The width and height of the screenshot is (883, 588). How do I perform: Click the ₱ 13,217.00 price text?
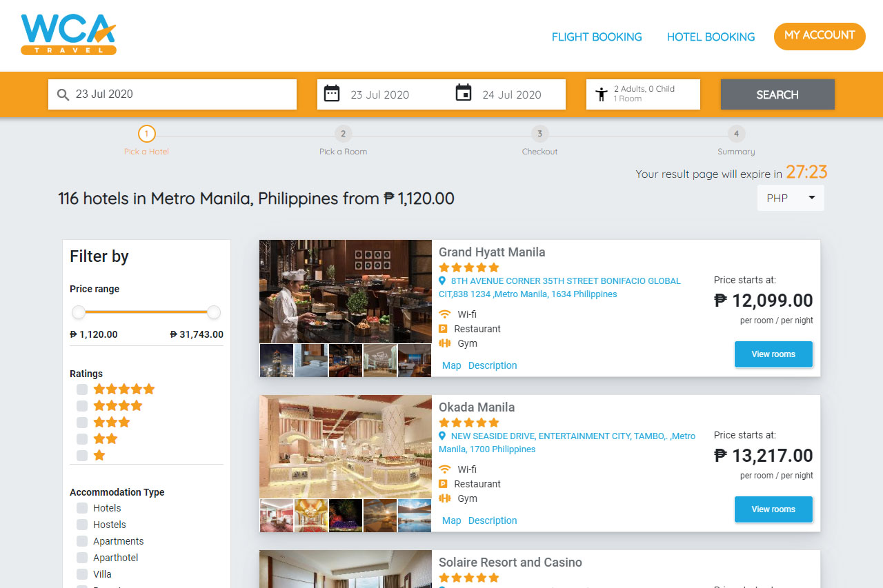764,456
